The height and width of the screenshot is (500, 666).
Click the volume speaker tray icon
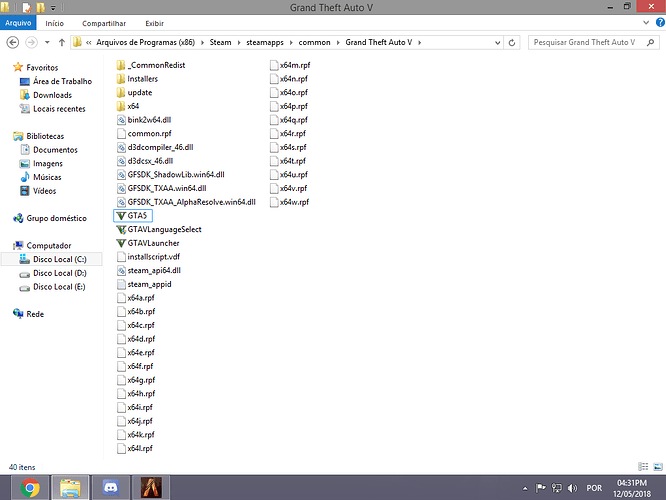pos(572,488)
